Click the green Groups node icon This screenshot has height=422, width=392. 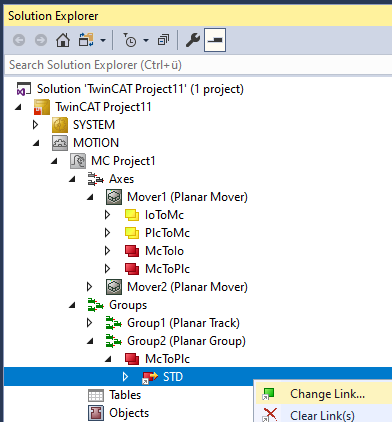tap(96, 305)
